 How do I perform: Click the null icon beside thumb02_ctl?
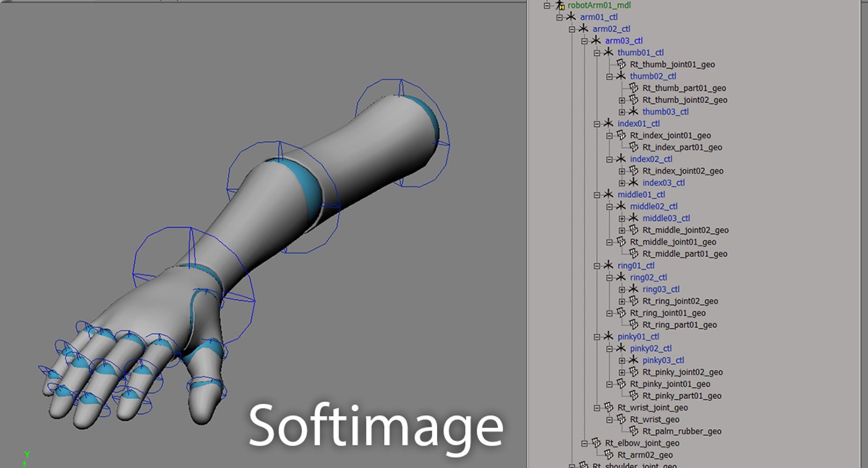coord(621,76)
